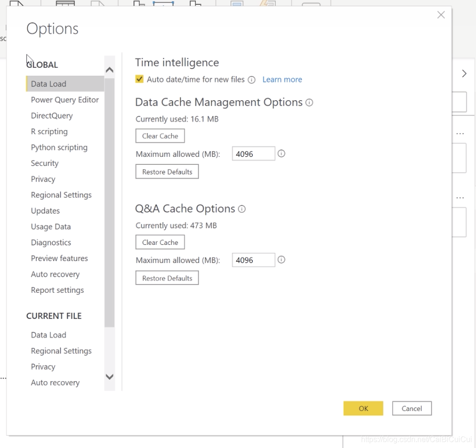Expand the right pane chevron arrow
This screenshot has width=476, height=448.
pos(464,73)
